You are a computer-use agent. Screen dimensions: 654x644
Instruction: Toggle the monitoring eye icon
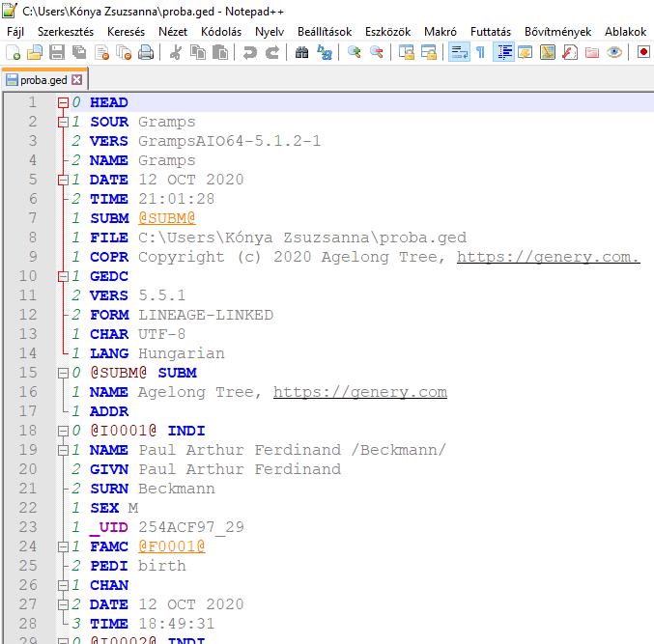(x=614, y=53)
